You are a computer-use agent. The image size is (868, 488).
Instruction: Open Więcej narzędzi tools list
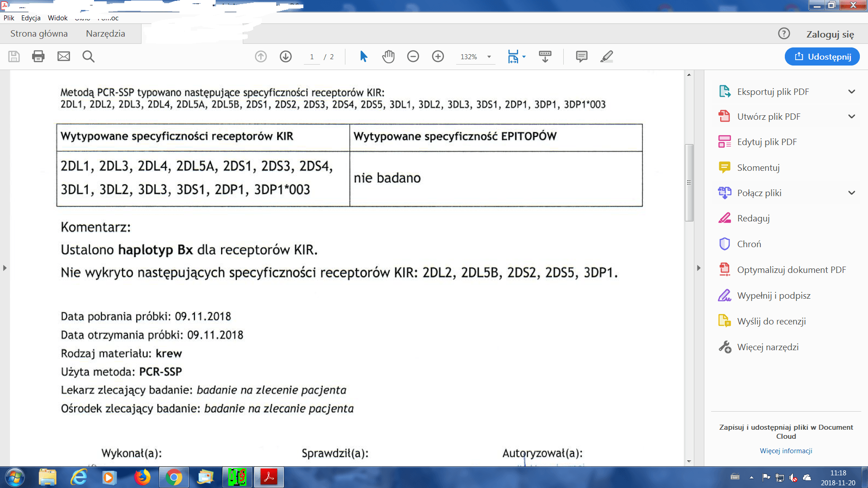[x=768, y=347]
